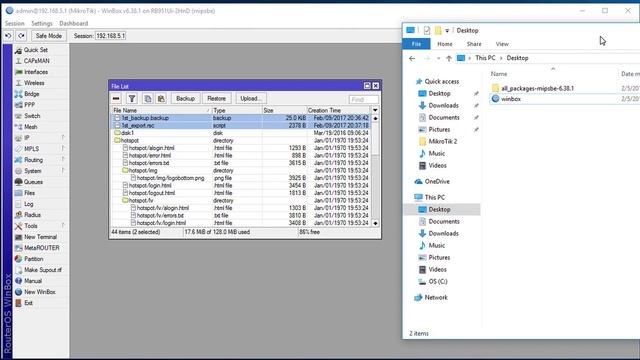
Task: Click the Session address field
Action: pyautogui.click(x=111, y=36)
